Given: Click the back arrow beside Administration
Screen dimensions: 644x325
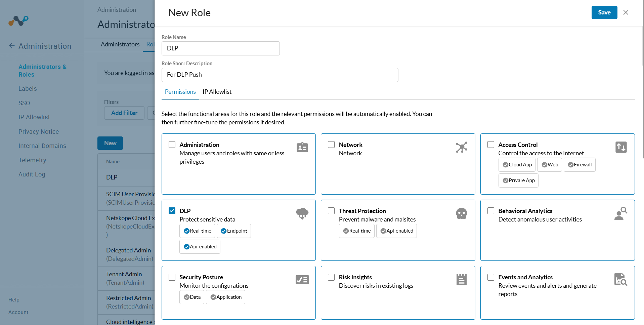Looking at the screenshot, I should pos(12,46).
